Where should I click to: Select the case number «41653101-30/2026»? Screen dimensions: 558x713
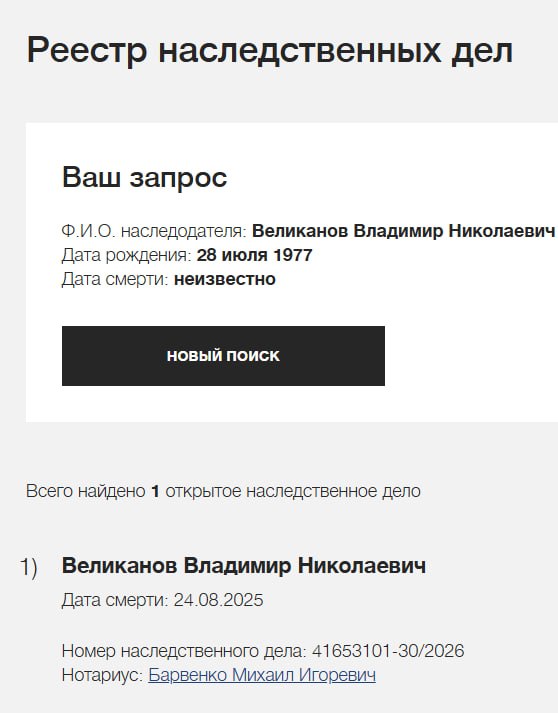388,651
